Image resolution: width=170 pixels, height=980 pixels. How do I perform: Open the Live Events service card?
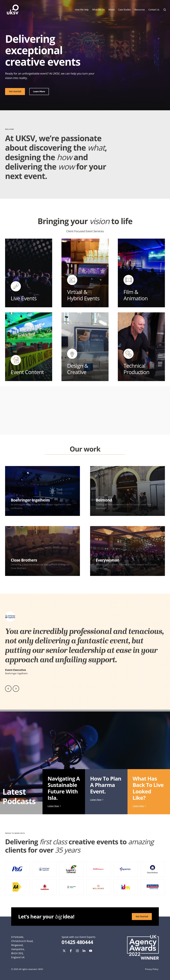29,273
